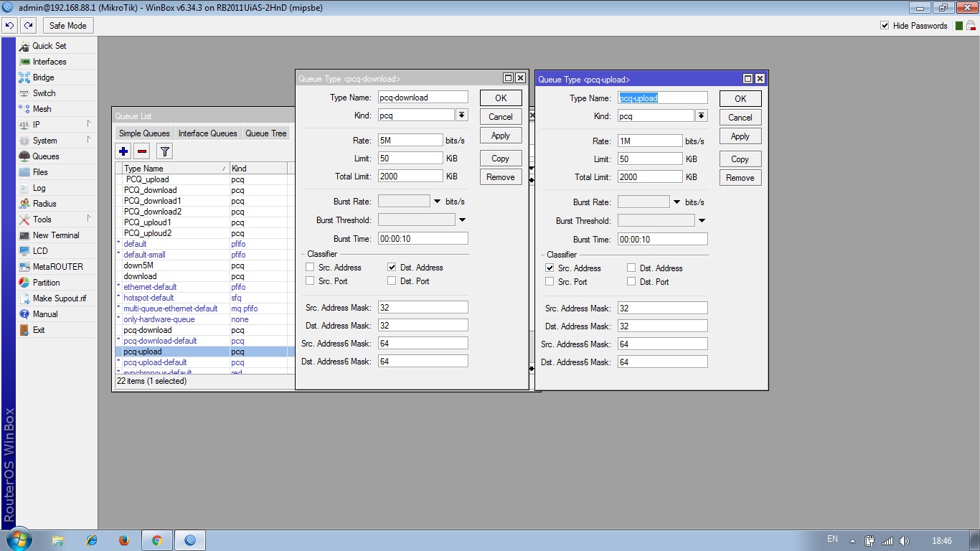Open the Kind dropdown in pcq-download

461,116
